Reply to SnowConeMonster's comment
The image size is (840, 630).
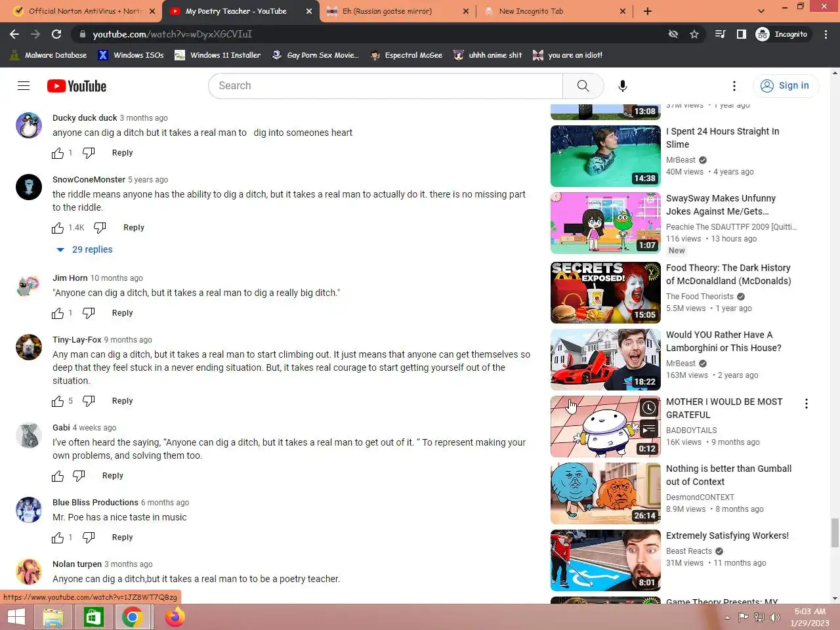(134, 228)
